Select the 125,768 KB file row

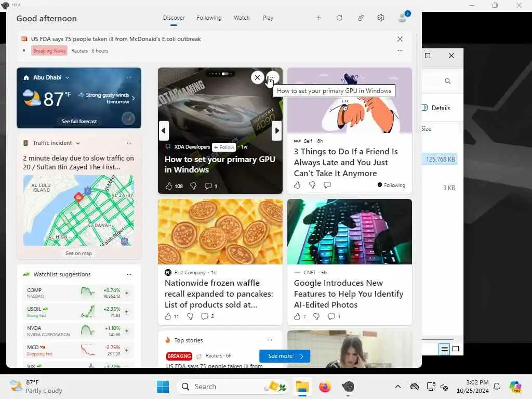coord(440,159)
